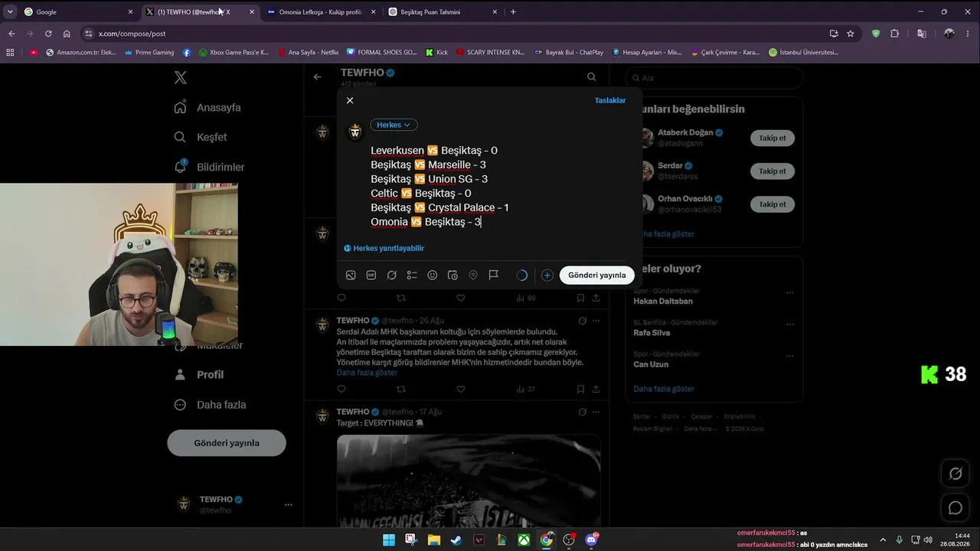Viewport: 980px width, 551px height.
Task: Share the Serdal Adalı post
Action: [596, 389]
